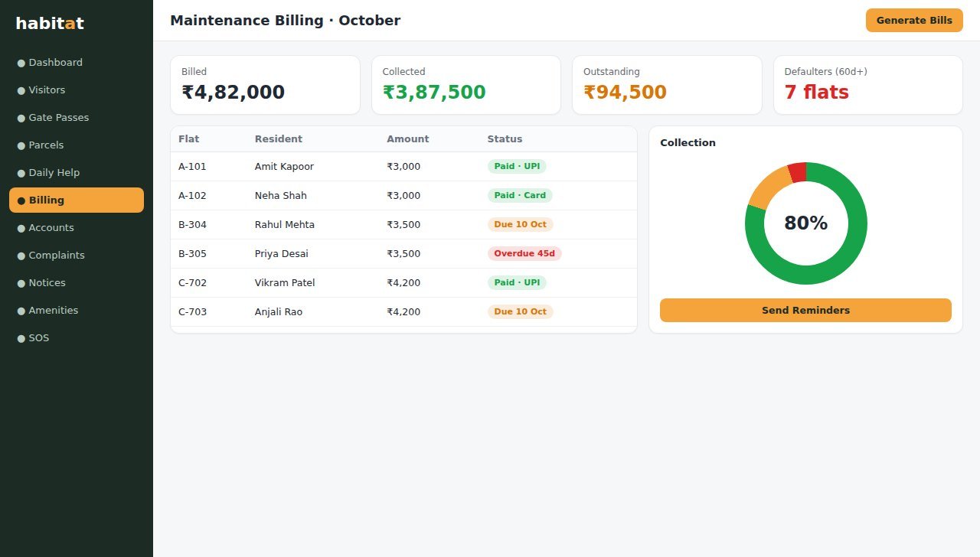Click the Billed ₹4,82,000 card
980x557 pixels.
(x=265, y=85)
